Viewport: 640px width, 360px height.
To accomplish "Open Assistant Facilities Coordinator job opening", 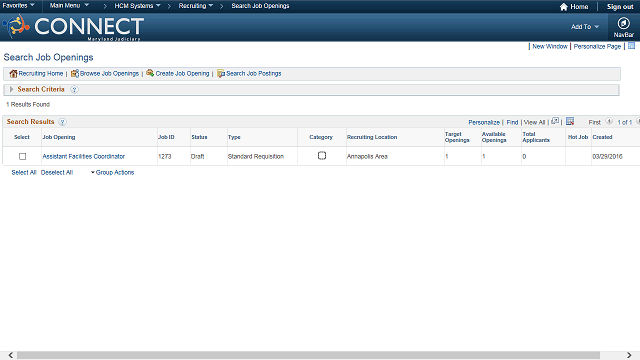I will (84, 156).
